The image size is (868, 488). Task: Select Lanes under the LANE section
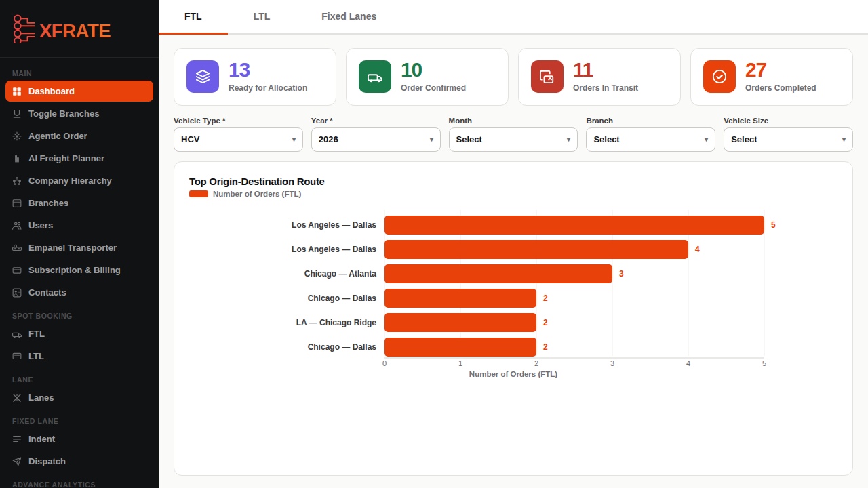pos(43,397)
